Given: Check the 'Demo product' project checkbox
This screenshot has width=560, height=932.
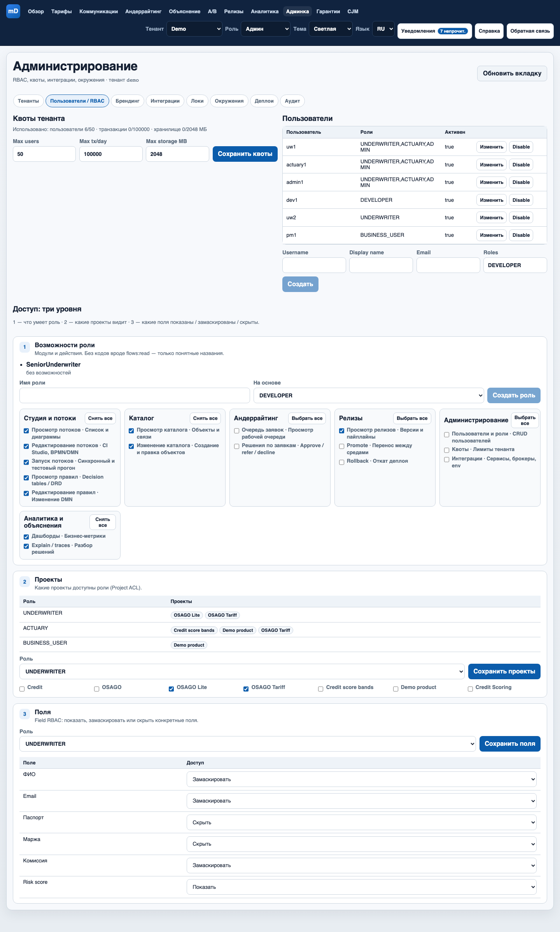Looking at the screenshot, I should [395, 689].
